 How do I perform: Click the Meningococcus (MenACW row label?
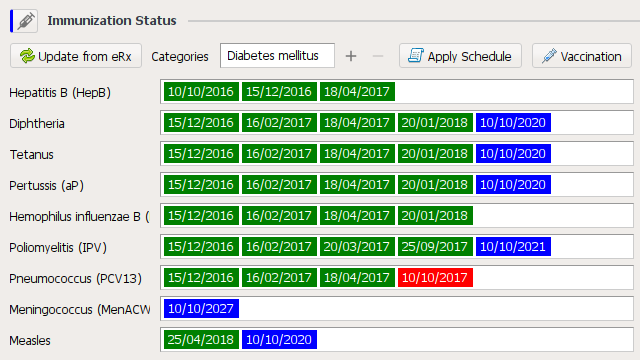pyautogui.click(x=80, y=310)
